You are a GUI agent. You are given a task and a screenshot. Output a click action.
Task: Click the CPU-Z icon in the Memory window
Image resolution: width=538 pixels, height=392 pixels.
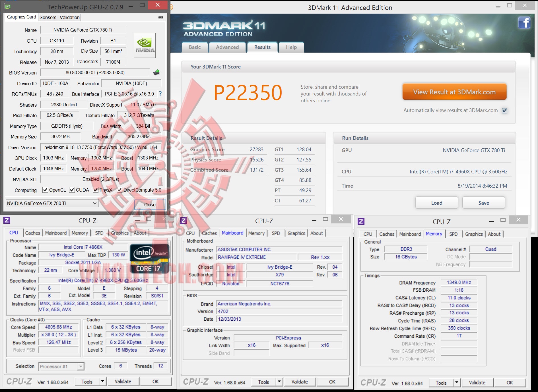pos(361,221)
